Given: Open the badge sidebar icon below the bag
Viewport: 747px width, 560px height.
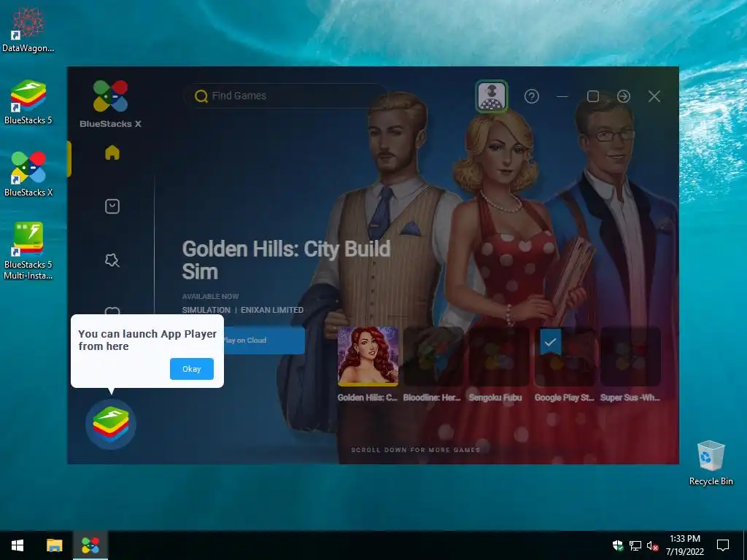Looking at the screenshot, I should 112,260.
